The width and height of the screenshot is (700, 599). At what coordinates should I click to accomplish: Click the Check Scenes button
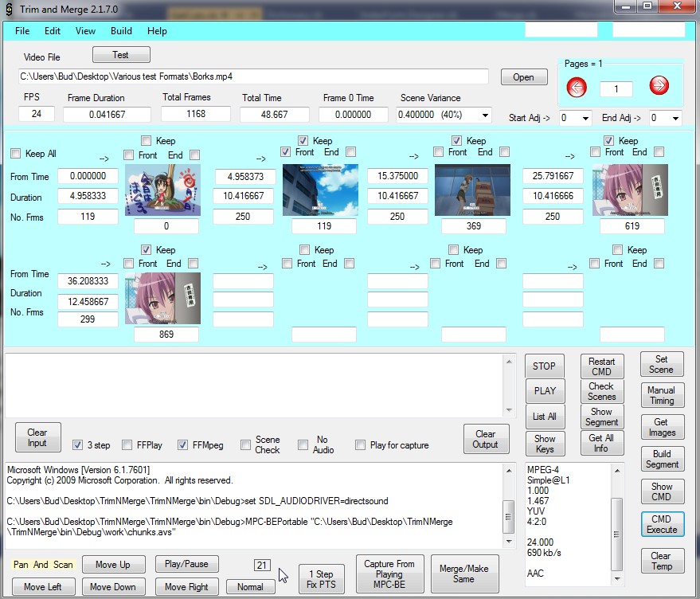point(602,391)
